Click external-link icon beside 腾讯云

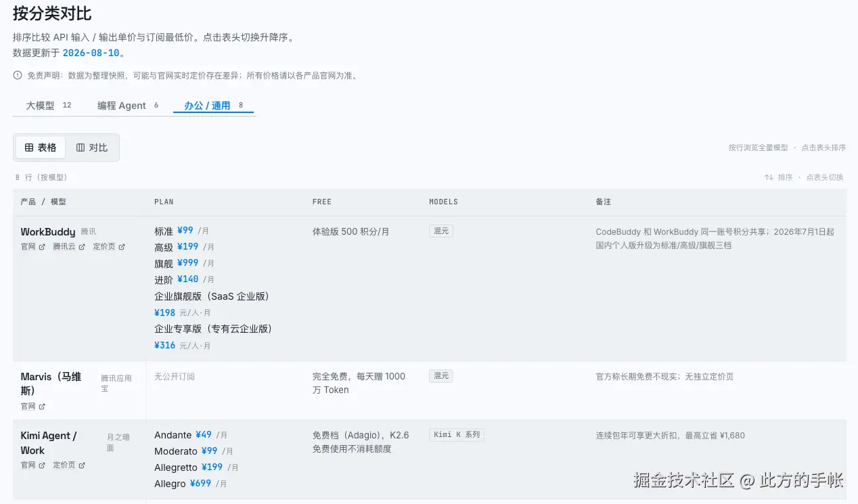[82, 247]
